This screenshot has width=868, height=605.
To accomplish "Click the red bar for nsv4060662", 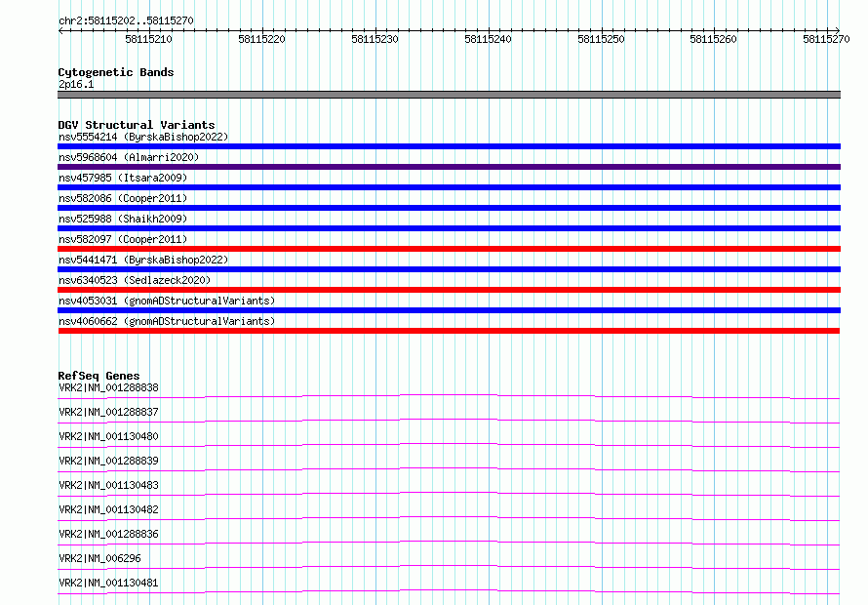I will 449,331.
